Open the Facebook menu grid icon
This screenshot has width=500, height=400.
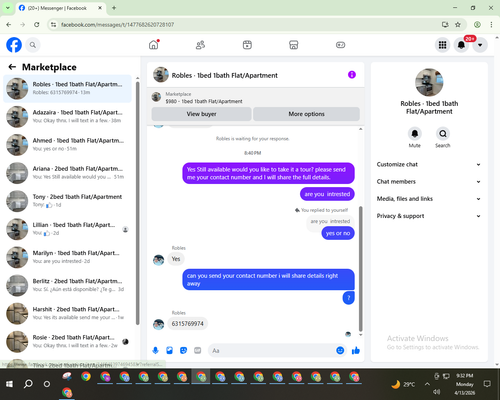point(442,45)
